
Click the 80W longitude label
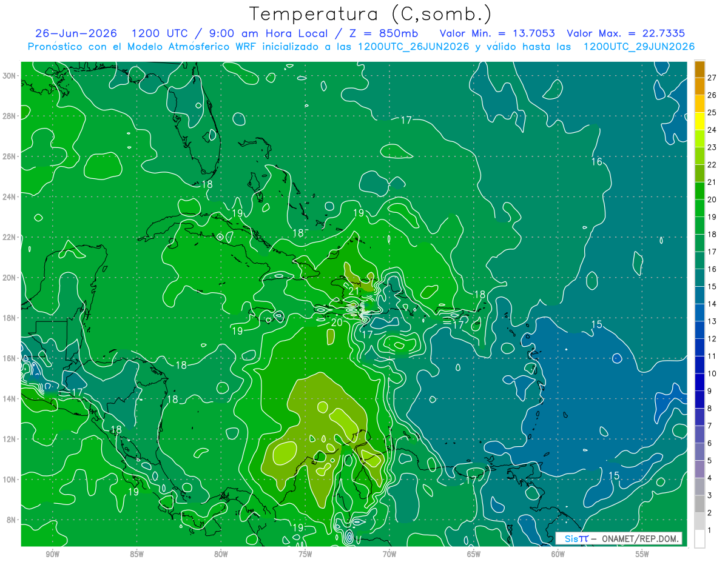pos(221,554)
